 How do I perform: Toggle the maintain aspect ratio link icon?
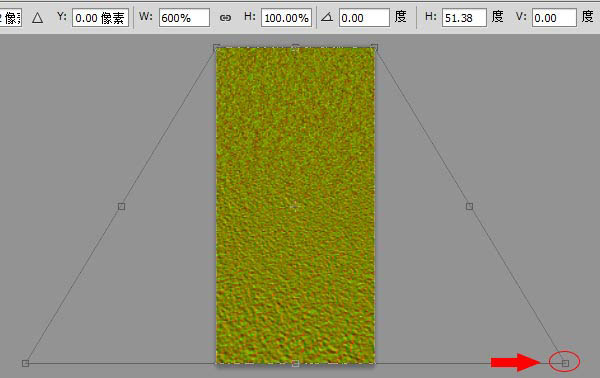(225, 18)
